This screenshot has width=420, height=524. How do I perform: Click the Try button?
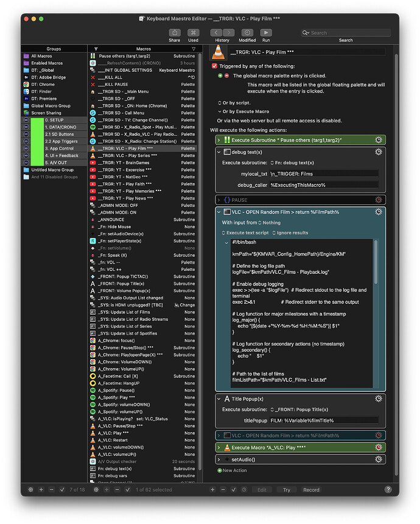[287, 489]
